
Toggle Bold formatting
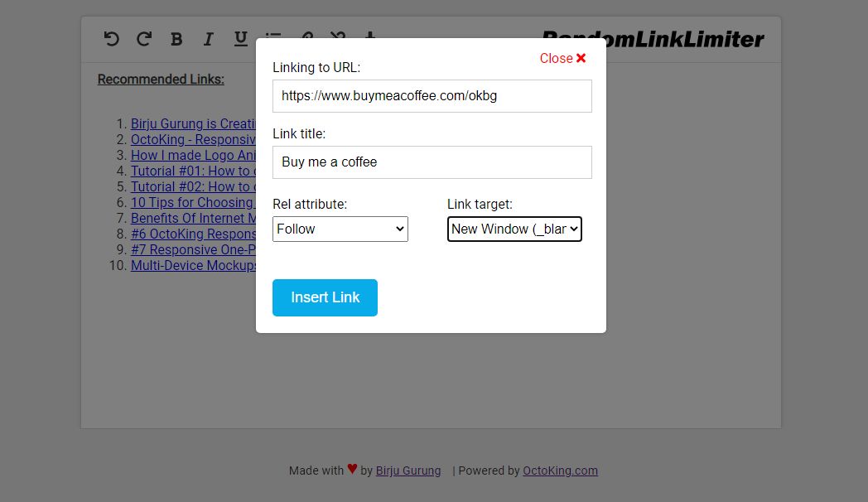click(176, 38)
